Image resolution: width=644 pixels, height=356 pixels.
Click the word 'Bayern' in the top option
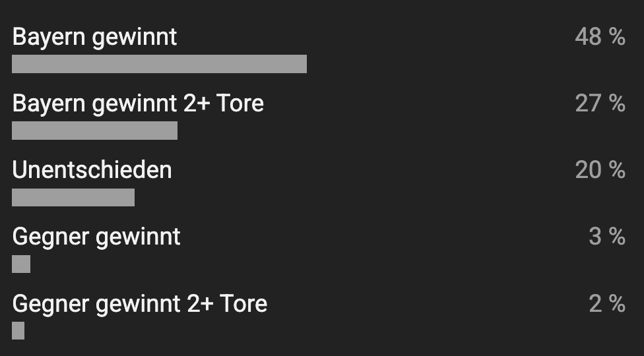click(49, 37)
